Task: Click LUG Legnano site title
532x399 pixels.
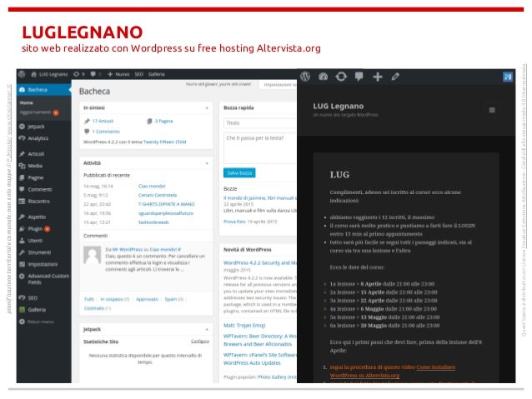Action: tap(339, 106)
